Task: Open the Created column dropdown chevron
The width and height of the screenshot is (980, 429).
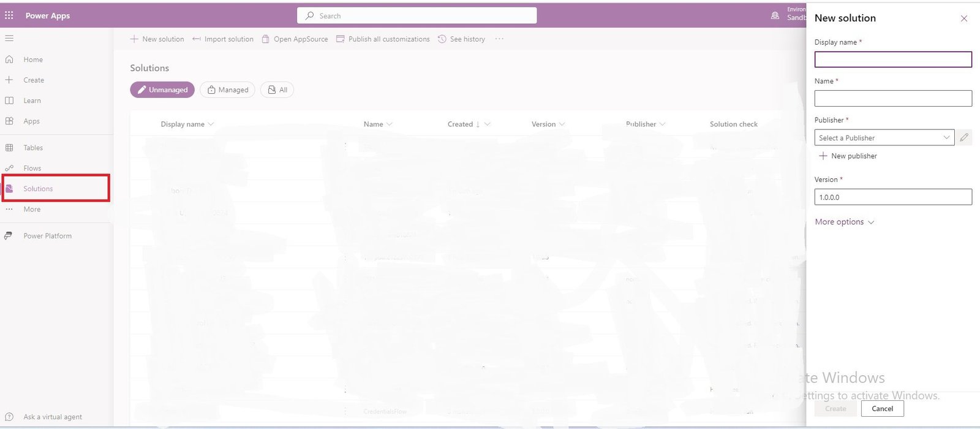Action: (488, 124)
